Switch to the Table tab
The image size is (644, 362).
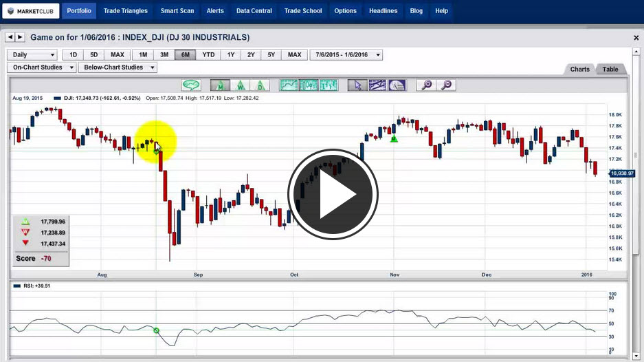(610, 69)
